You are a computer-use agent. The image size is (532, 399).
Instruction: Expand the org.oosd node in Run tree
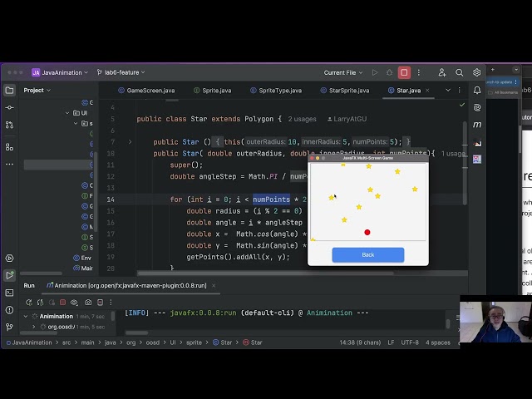coord(33,327)
